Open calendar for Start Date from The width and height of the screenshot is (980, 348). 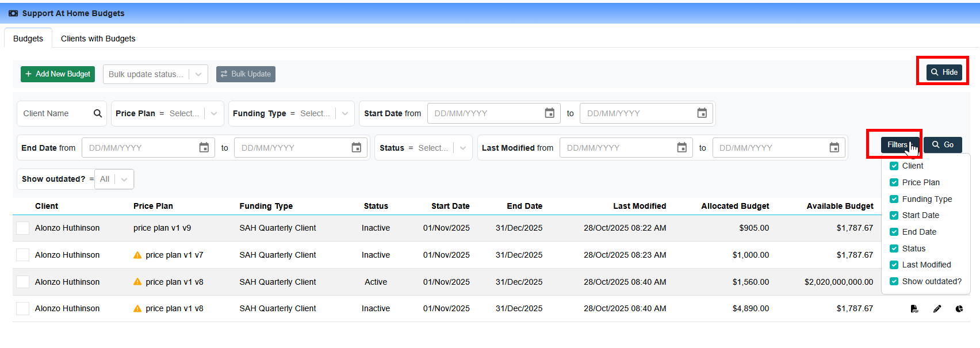coord(549,113)
